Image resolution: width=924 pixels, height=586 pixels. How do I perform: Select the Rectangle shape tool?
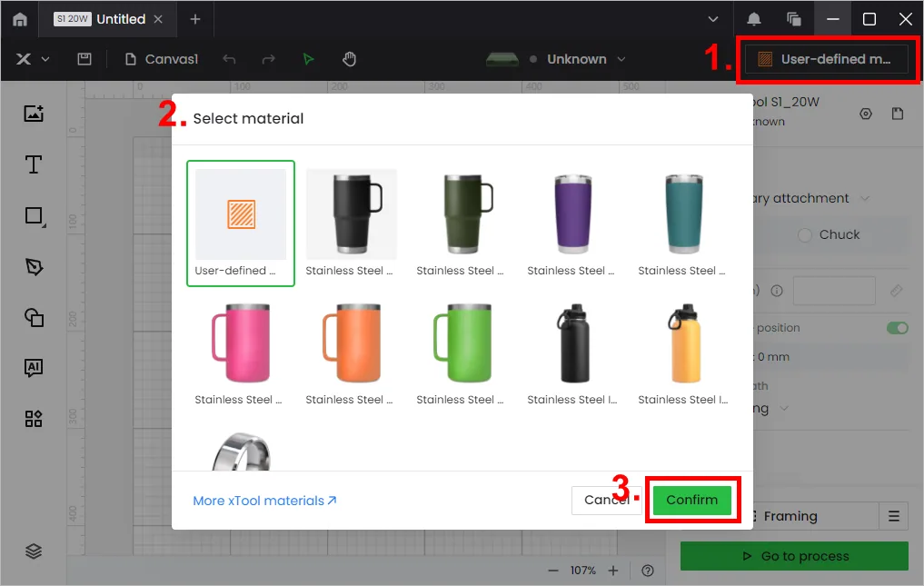[34, 215]
